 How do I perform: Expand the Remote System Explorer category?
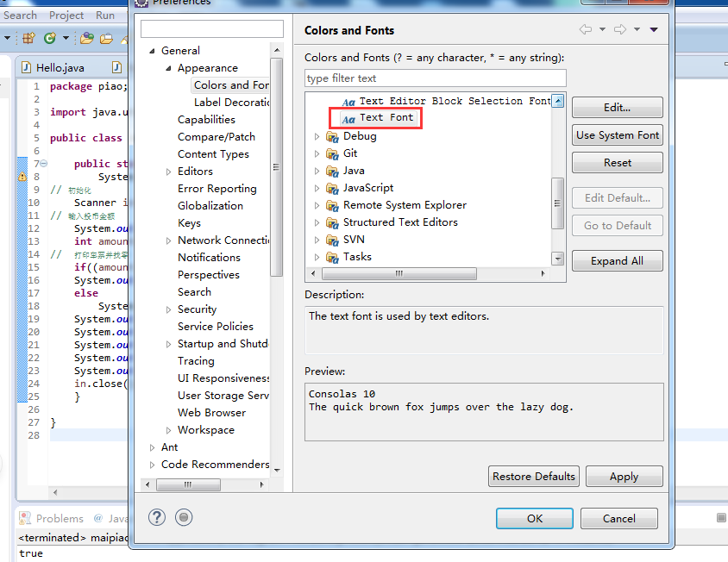point(317,205)
